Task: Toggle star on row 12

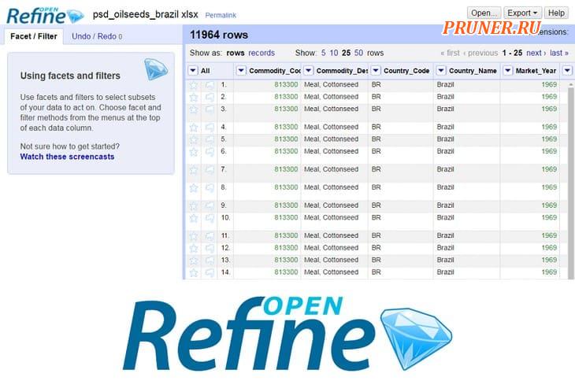Action: [194, 248]
